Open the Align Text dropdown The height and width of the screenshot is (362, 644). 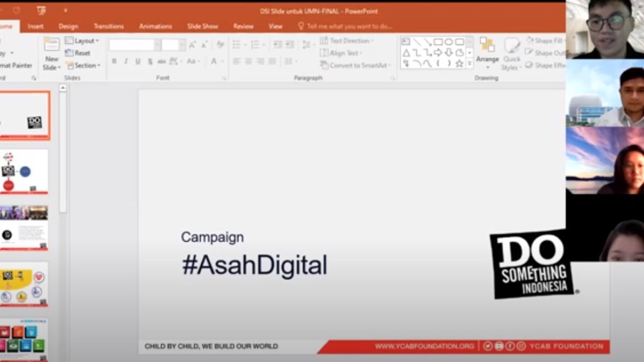coord(341,53)
